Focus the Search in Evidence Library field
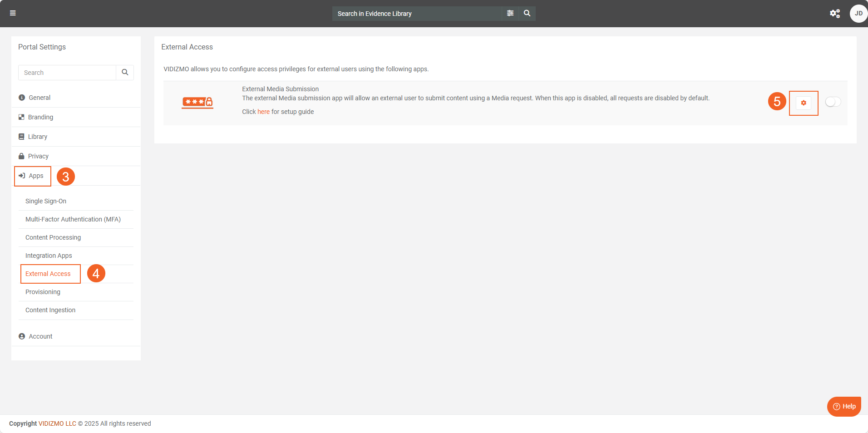Image resolution: width=868 pixels, height=433 pixels. click(x=417, y=14)
